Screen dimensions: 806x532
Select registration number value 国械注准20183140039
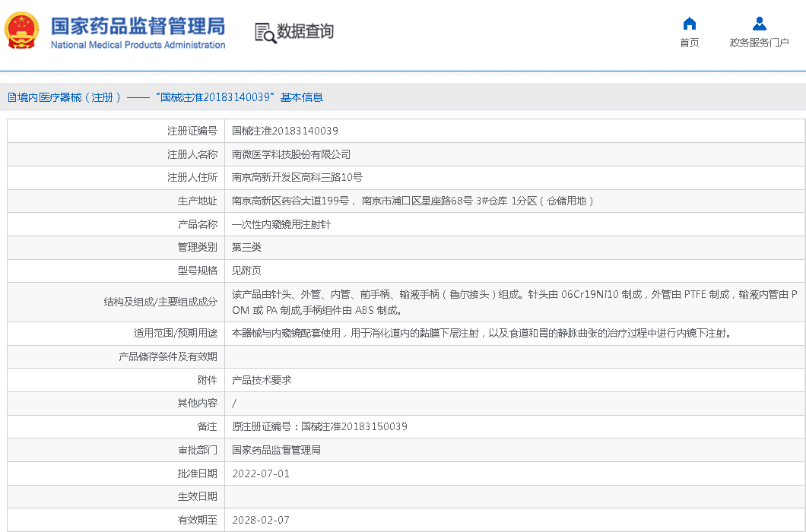(x=285, y=131)
